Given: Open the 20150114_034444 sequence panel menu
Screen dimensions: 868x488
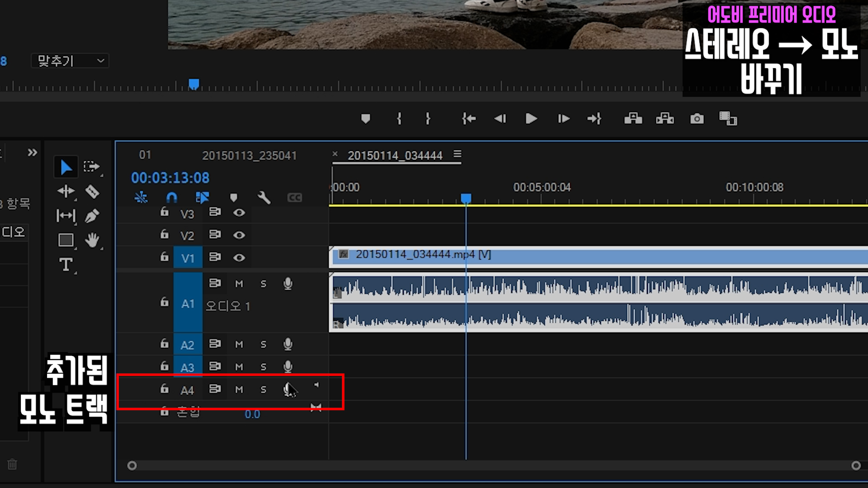Looking at the screenshot, I should [458, 155].
